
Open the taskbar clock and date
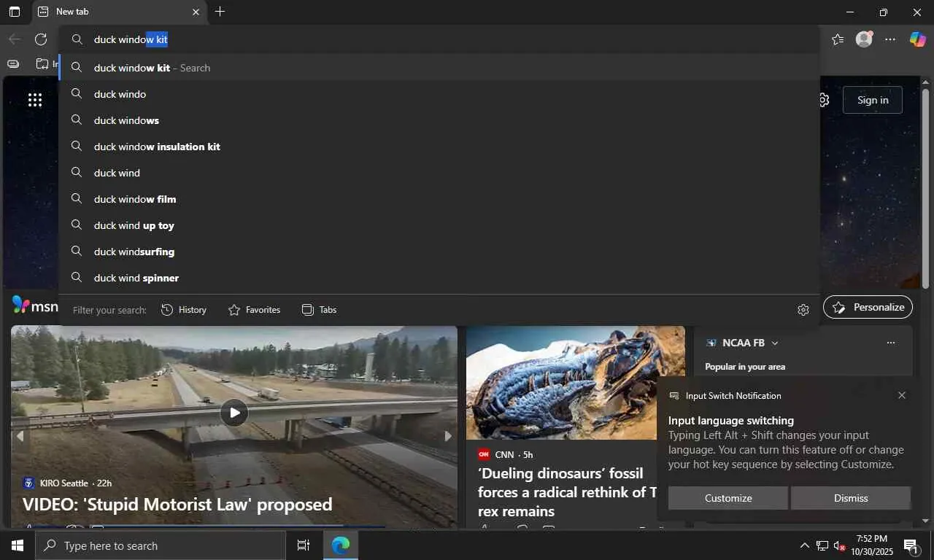872,545
